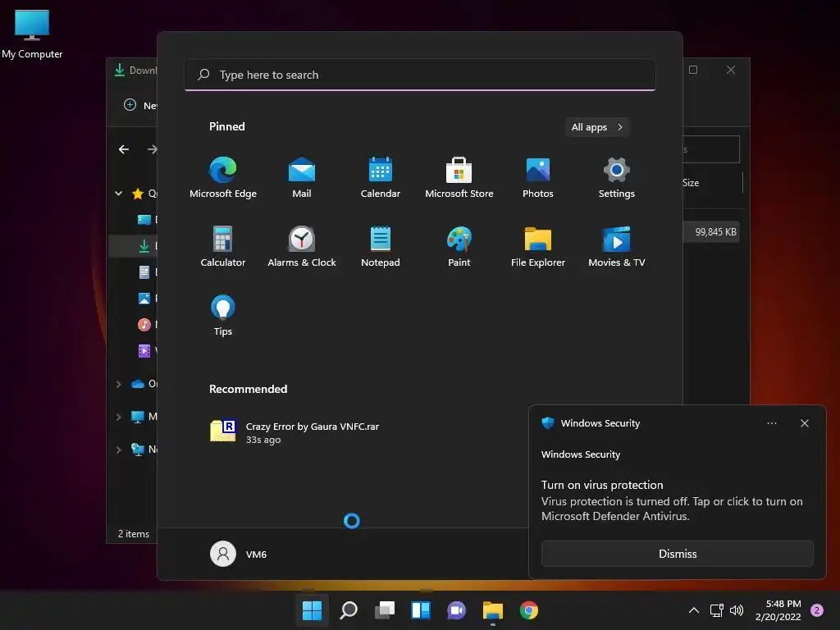Image resolution: width=840 pixels, height=630 pixels.
Task: Open Microsoft Store
Action: 459,177
